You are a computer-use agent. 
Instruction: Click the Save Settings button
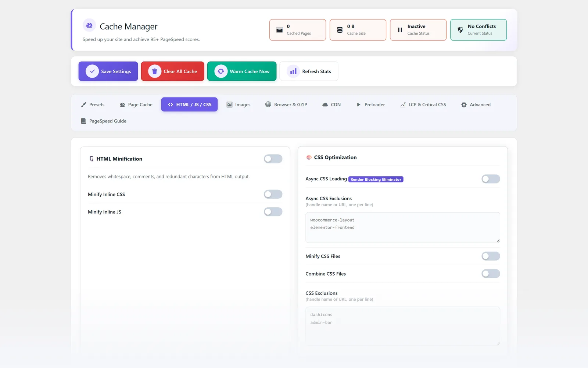(x=108, y=71)
